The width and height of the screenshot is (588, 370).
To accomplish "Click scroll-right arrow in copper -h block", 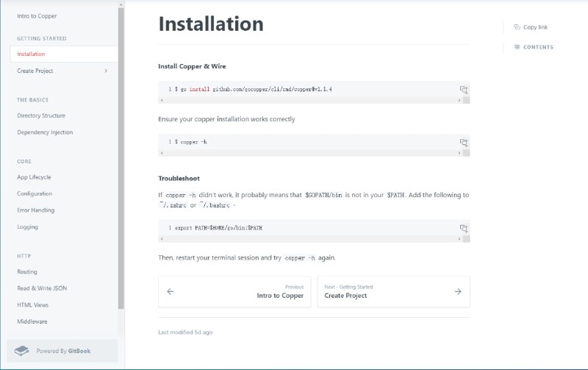I will [459, 153].
